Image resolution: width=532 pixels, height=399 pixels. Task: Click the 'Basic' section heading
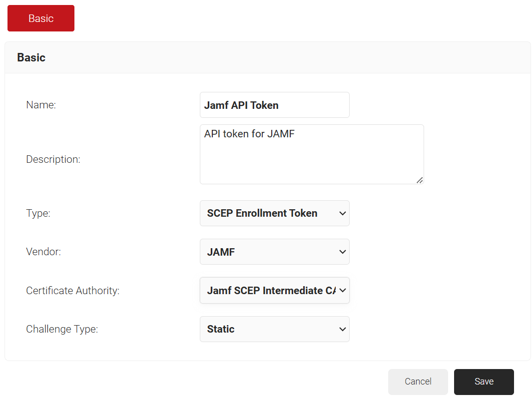[31, 58]
